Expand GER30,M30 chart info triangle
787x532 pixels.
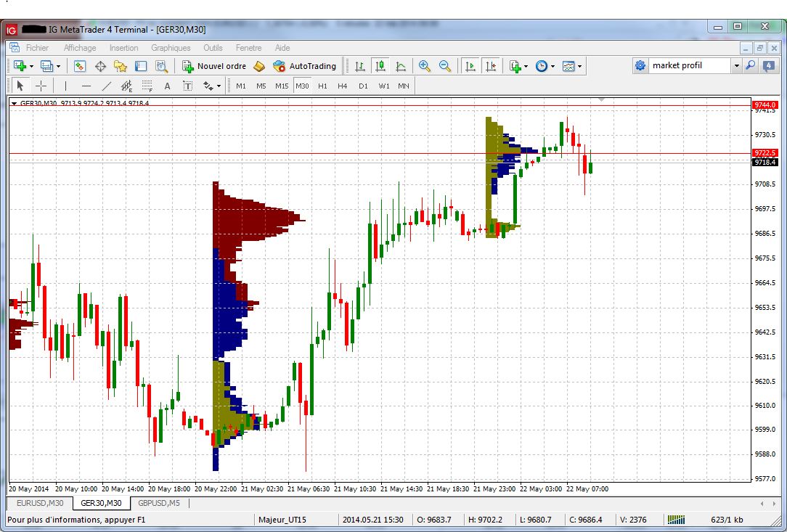tap(14, 103)
